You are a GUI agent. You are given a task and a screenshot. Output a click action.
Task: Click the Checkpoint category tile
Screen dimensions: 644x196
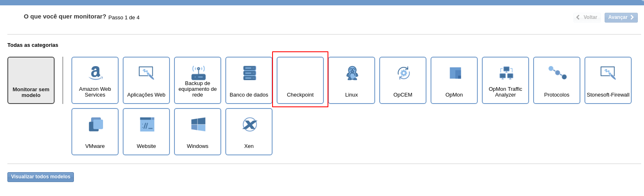300,81
